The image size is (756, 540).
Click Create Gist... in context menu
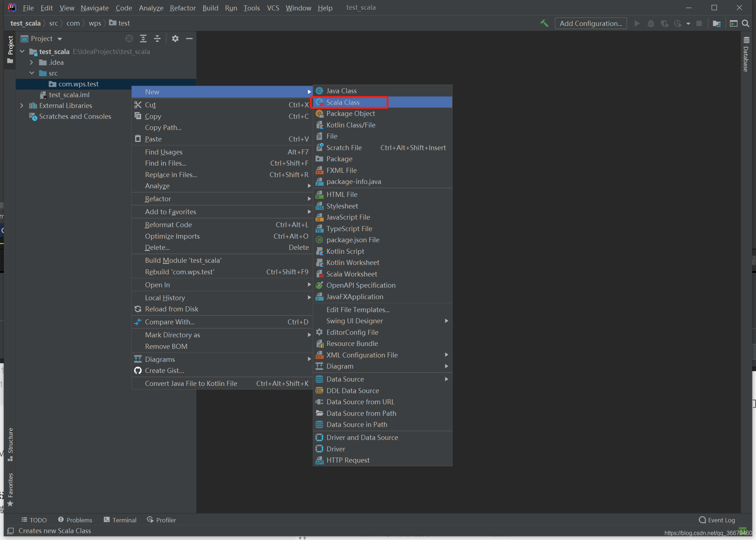[222, 370]
